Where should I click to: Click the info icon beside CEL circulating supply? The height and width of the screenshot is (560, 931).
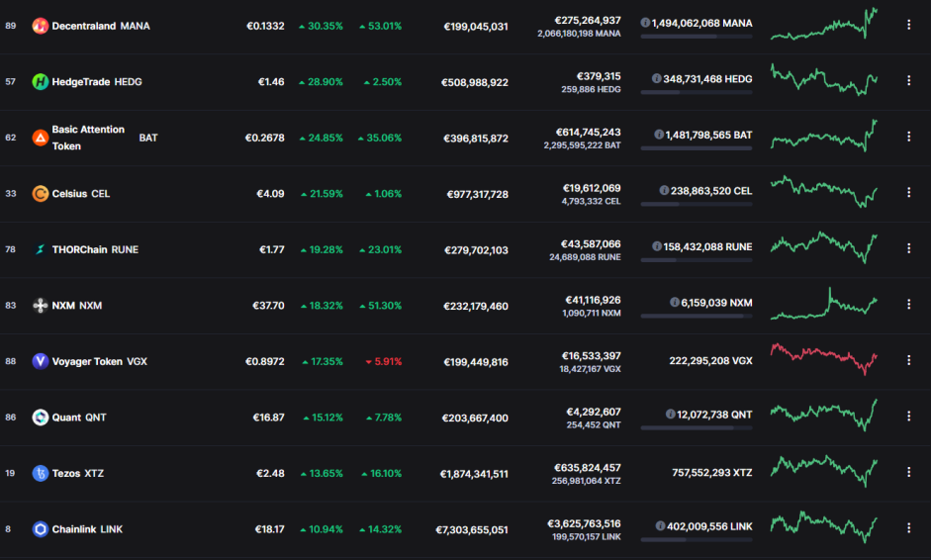click(x=664, y=190)
